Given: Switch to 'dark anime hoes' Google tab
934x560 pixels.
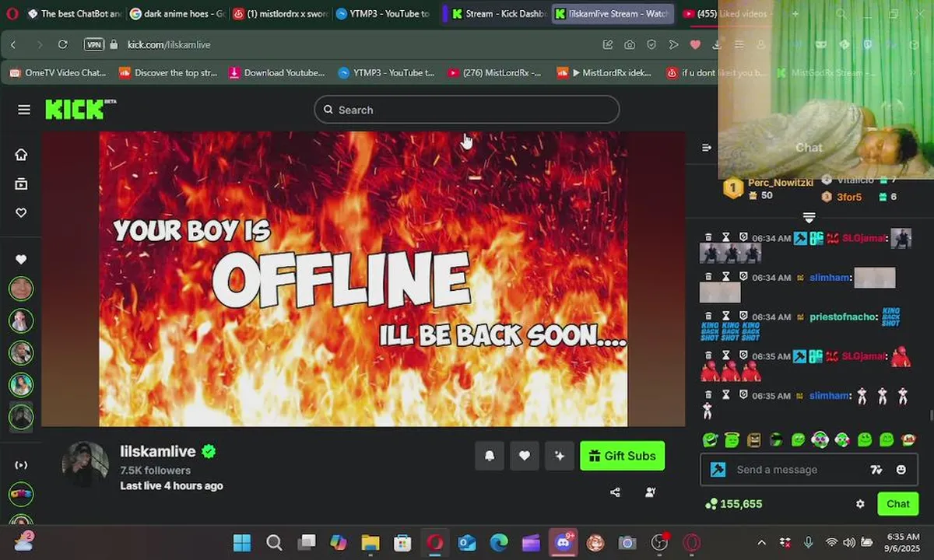Looking at the screenshot, I should pyautogui.click(x=177, y=14).
